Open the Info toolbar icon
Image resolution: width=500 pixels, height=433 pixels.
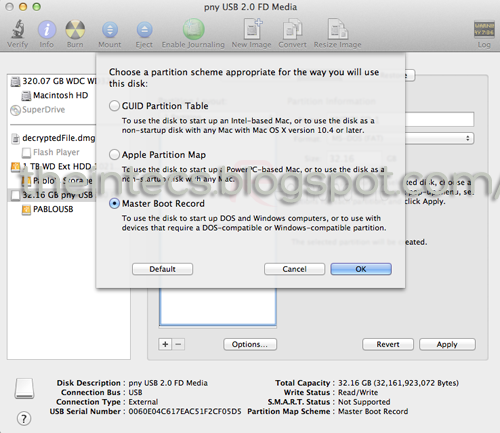point(47,29)
